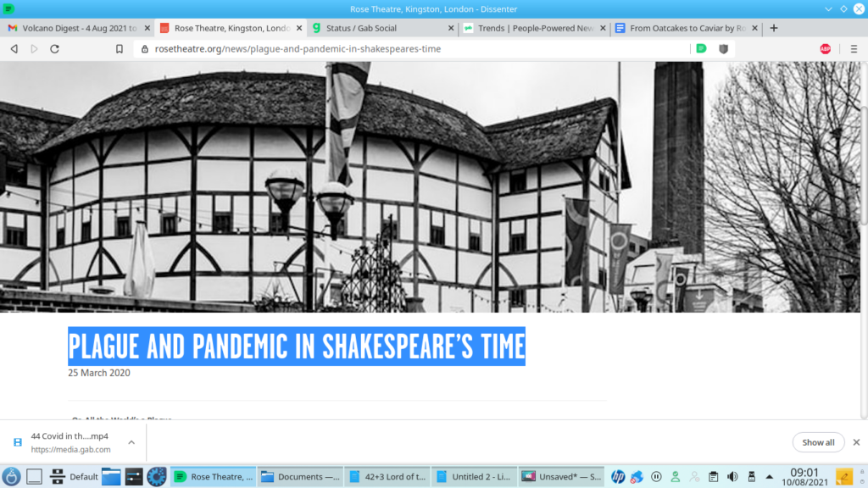Switch to Rose Theatre taskbar window
Screen dimensions: 868x488
(213, 476)
